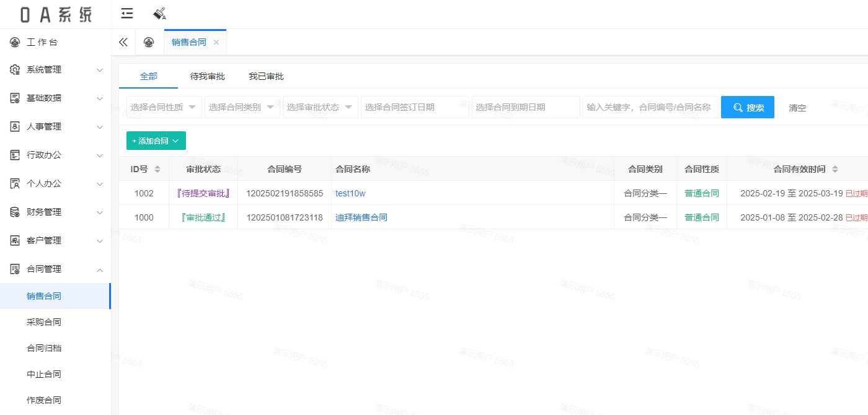Collapse the sidebar menu icon
Screen dimensions: 868x415
point(127,14)
